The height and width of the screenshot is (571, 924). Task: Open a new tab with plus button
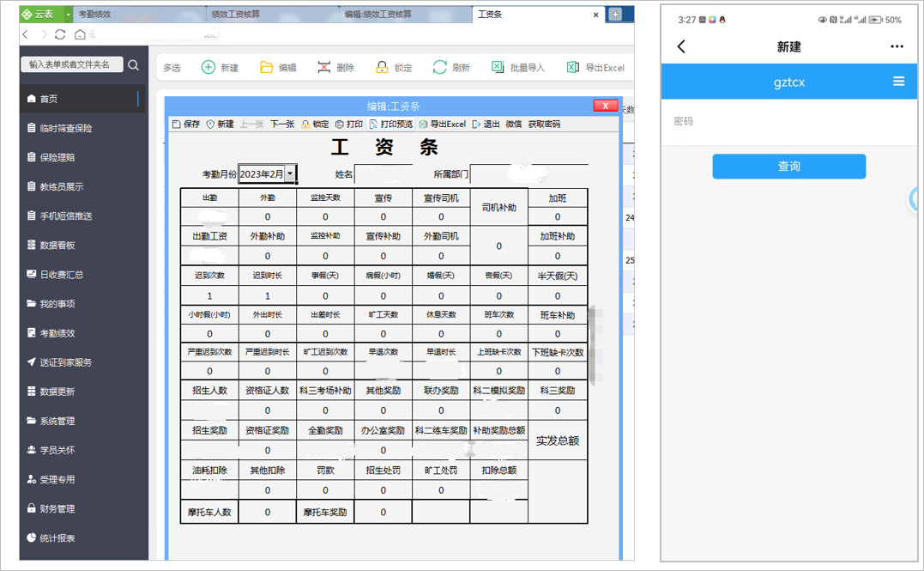tap(615, 14)
